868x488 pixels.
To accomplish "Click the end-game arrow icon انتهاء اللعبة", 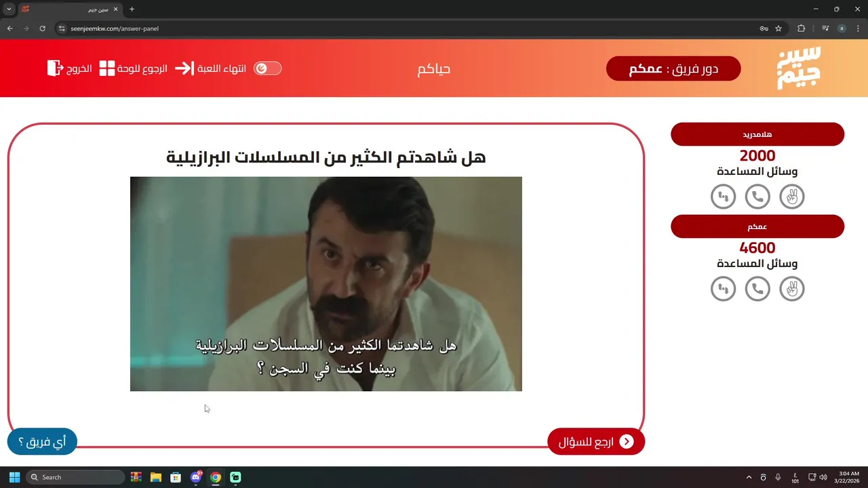I will (x=184, y=68).
